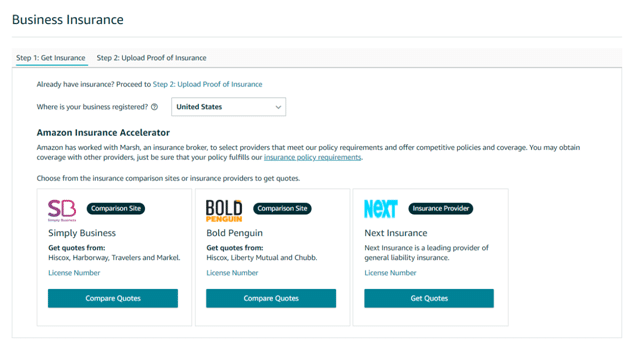This screenshot has height=361, width=628.
Task: Click Bold Penguin Comparison Site badge
Action: (282, 208)
